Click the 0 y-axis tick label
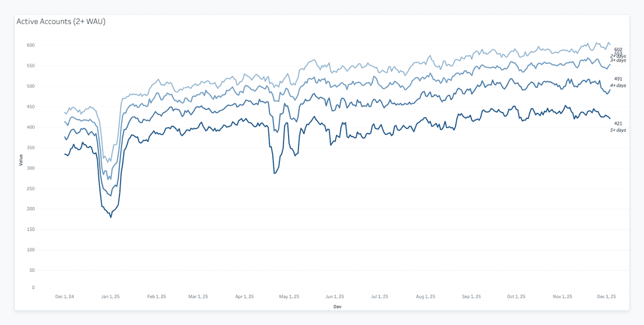 33,288
